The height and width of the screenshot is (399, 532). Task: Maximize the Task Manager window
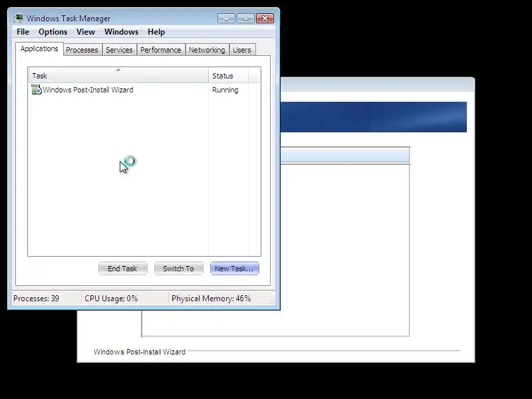coord(245,19)
